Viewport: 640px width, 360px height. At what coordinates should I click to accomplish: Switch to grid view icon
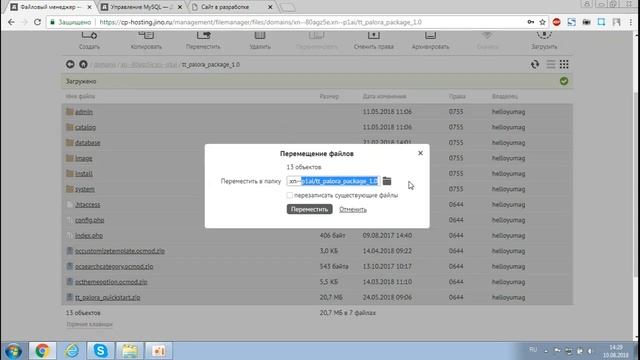[x=564, y=64]
